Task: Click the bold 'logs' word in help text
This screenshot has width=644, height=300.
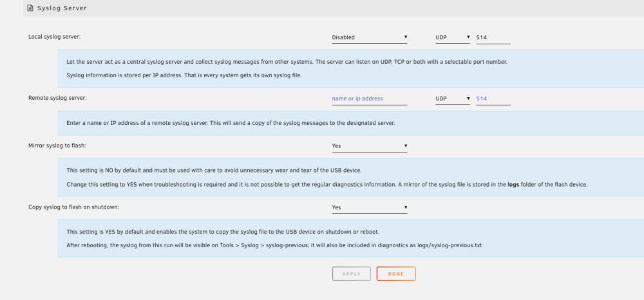Action: click(513, 185)
